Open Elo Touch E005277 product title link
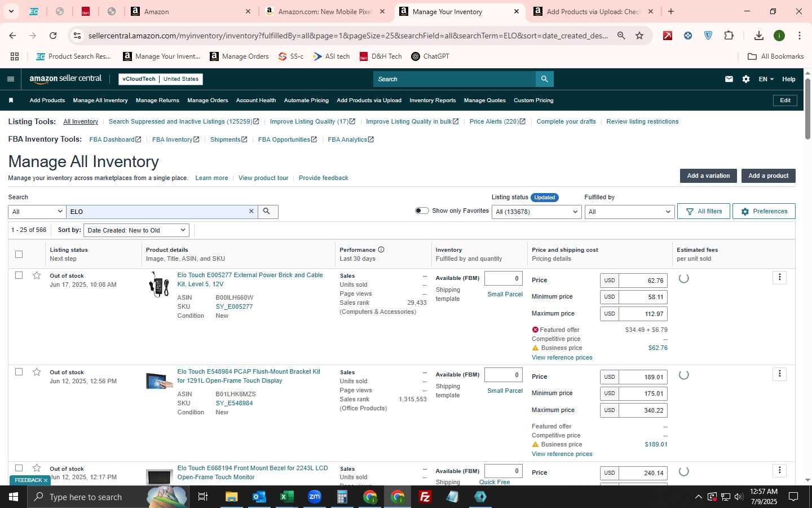 250,279
